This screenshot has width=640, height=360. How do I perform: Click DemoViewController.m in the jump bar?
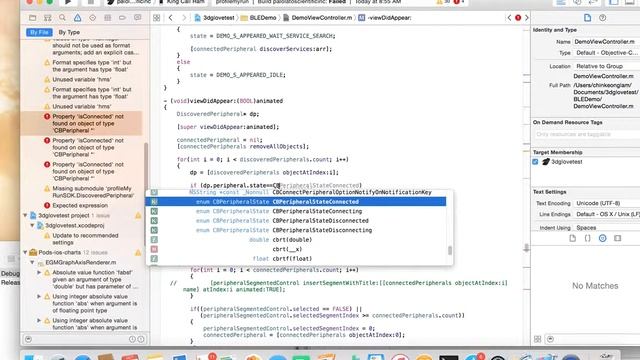[318, 18]
